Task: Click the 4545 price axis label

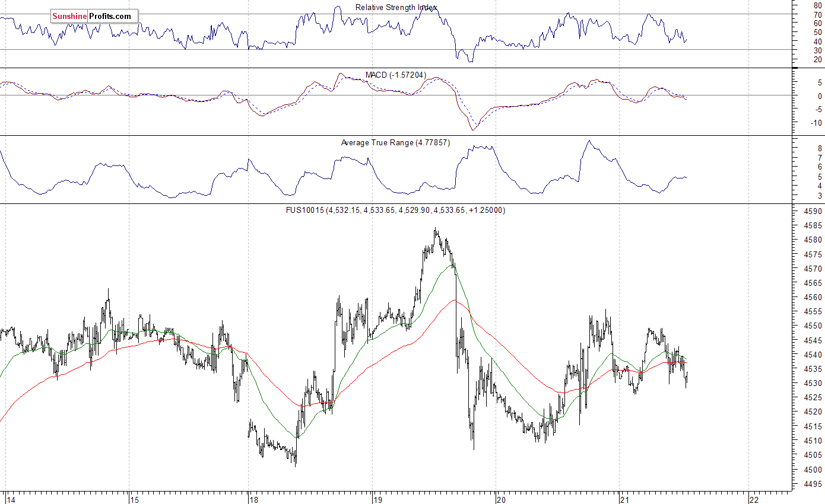Action: coord(814,340)
